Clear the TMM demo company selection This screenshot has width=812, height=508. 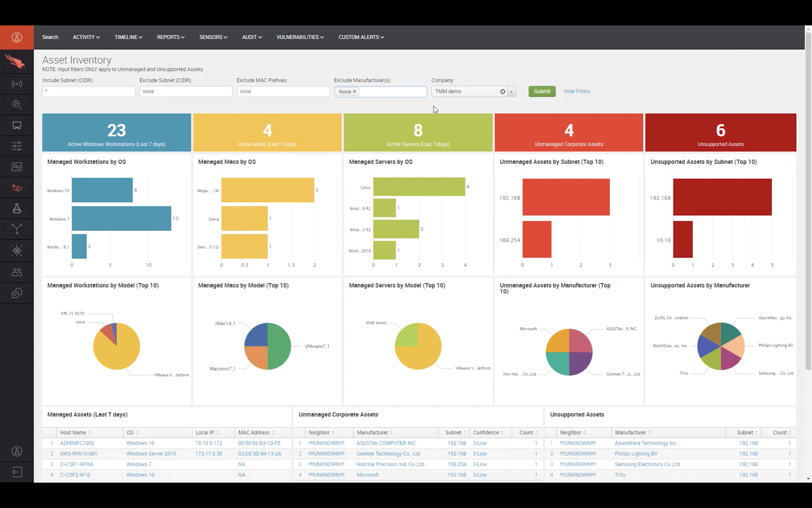pos(502,91)
